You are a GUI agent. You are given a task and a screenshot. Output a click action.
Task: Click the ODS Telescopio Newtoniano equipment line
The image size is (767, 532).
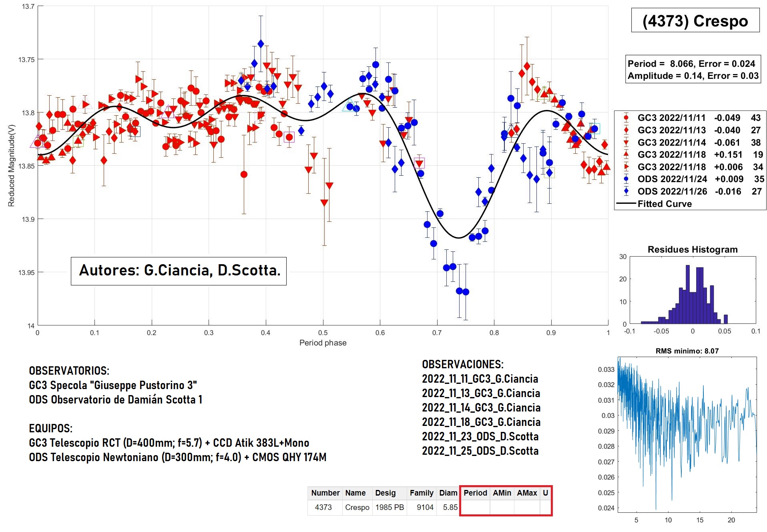(178, 457)
